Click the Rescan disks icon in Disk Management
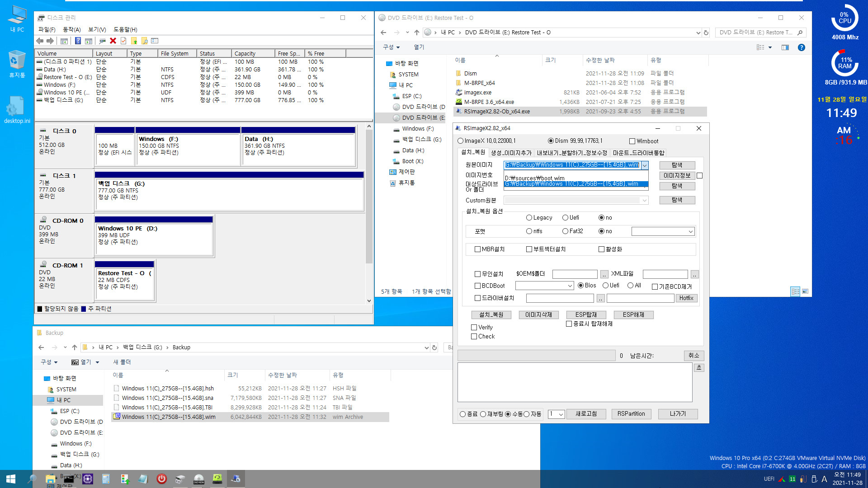 pyautogui.click(x=103, y=41)
